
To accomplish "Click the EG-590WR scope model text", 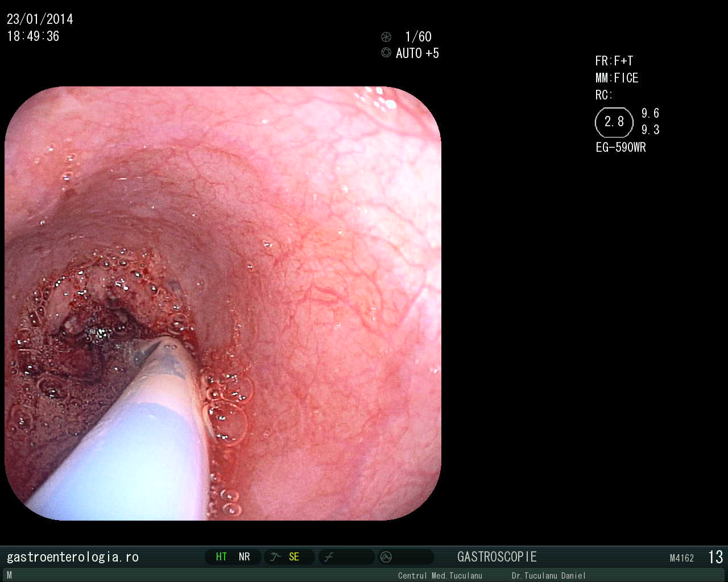I will click(621, 147).
